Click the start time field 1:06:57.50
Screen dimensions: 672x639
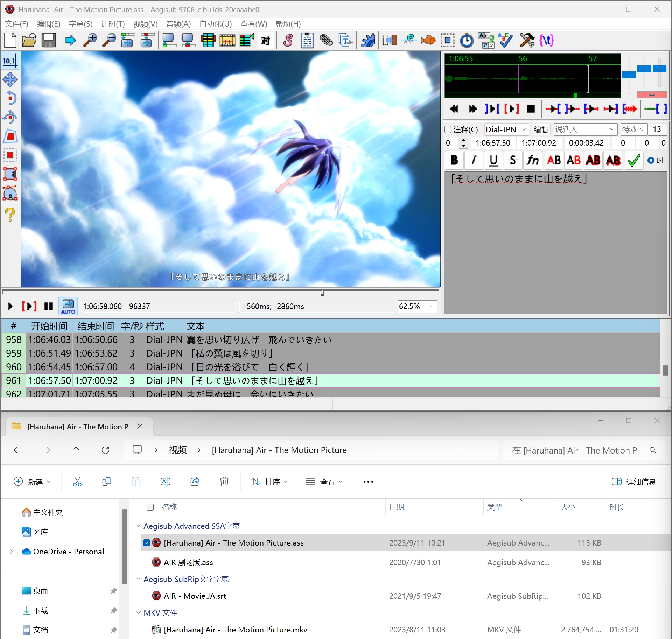click(x=493, y=143)
